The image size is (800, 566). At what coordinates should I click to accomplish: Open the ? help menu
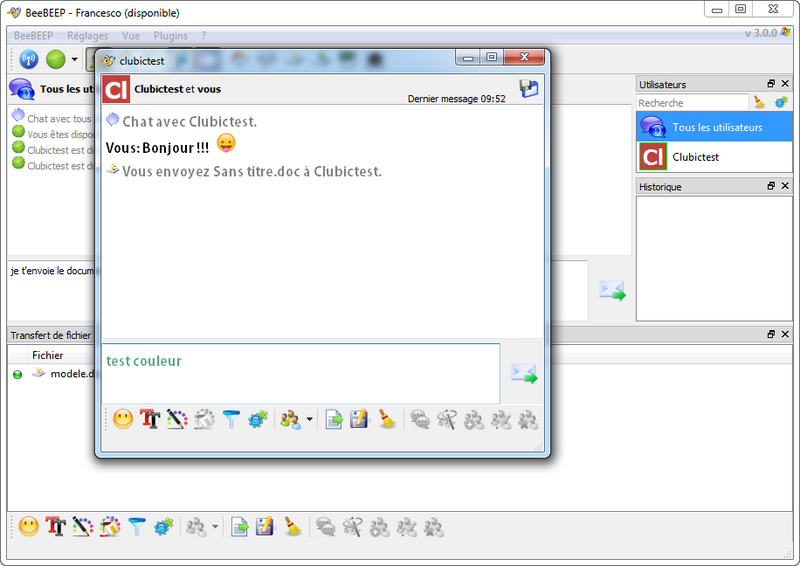[204, 36]
